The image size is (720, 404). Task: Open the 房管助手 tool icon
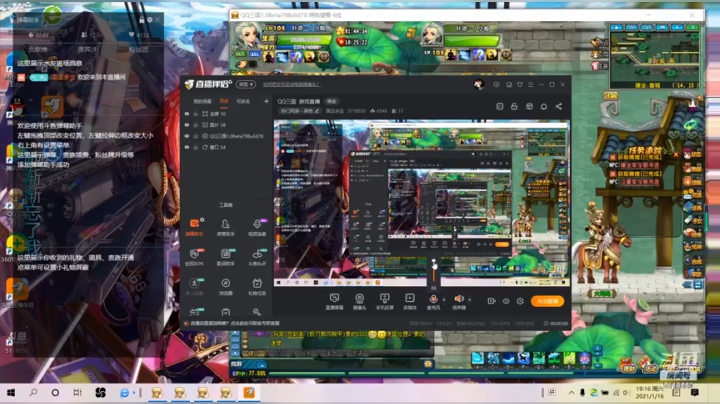click(x=225, y=227)
